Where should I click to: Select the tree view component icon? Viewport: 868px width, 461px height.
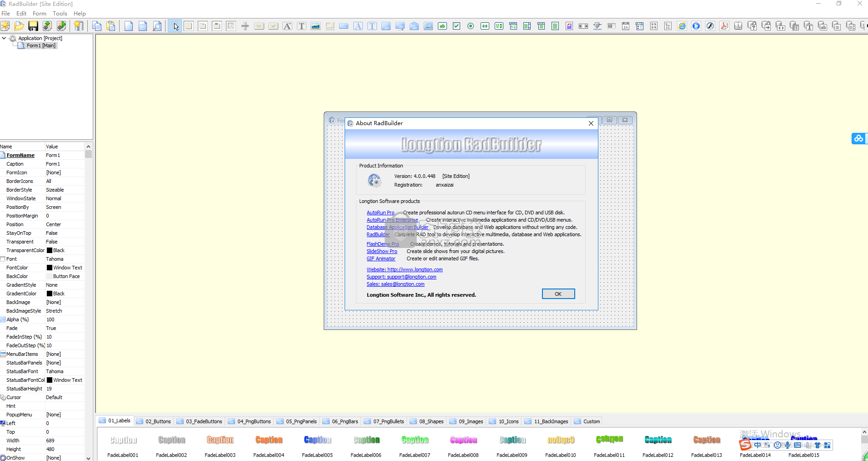coord(668,26)
